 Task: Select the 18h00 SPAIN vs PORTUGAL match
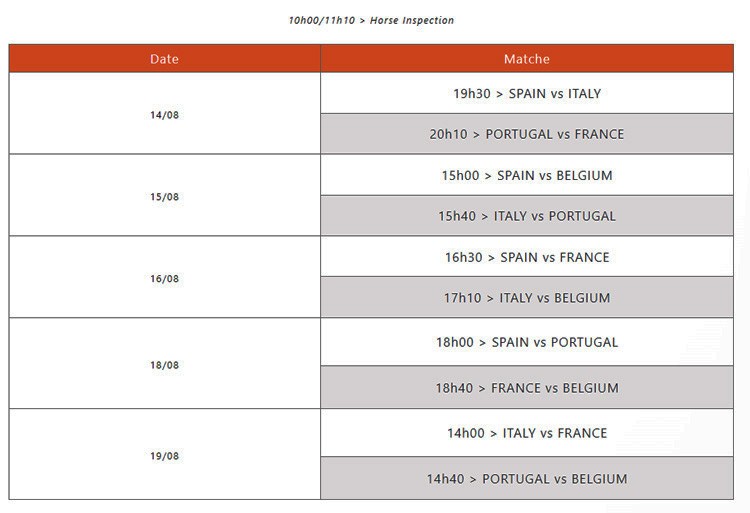click(526, 342)
